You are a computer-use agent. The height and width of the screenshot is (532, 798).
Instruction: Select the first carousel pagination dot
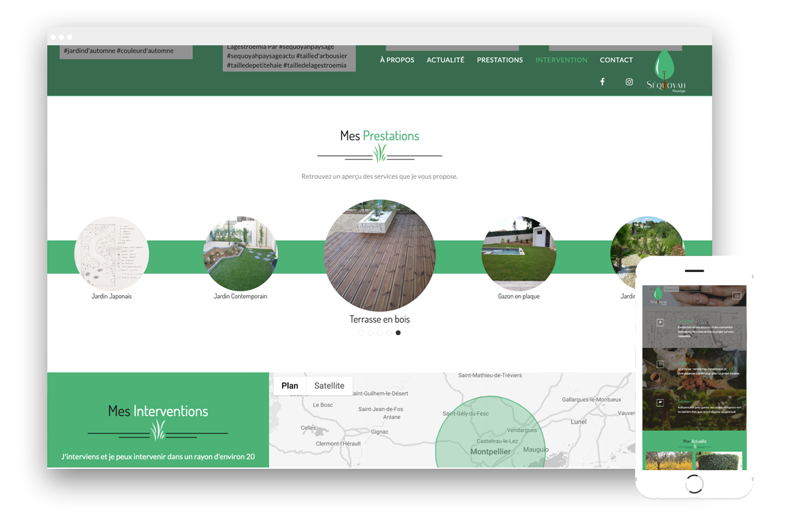click(361, 332)
